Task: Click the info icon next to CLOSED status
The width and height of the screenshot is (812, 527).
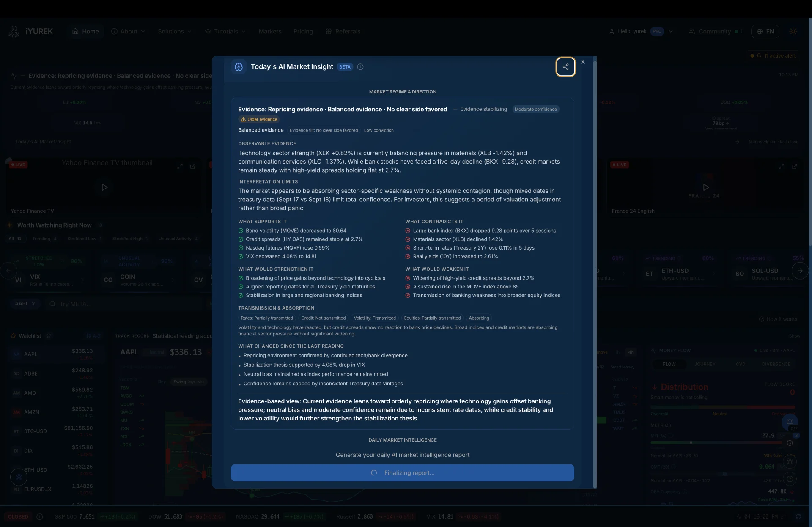Action: pyautogui.click(x=40, y=517)
